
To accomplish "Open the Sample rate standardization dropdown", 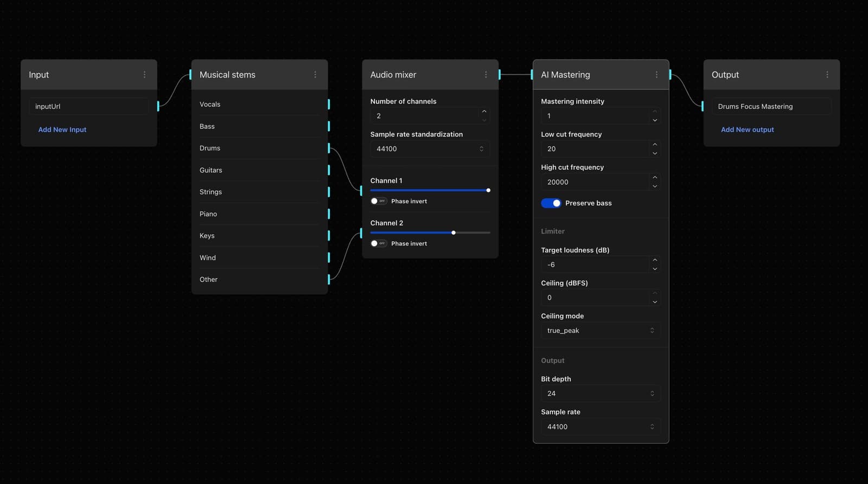I will (430, 149).
